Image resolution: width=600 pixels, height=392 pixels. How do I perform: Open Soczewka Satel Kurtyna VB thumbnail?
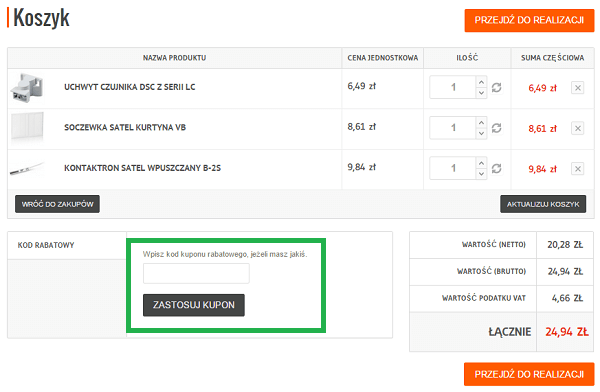pos(27,126)
